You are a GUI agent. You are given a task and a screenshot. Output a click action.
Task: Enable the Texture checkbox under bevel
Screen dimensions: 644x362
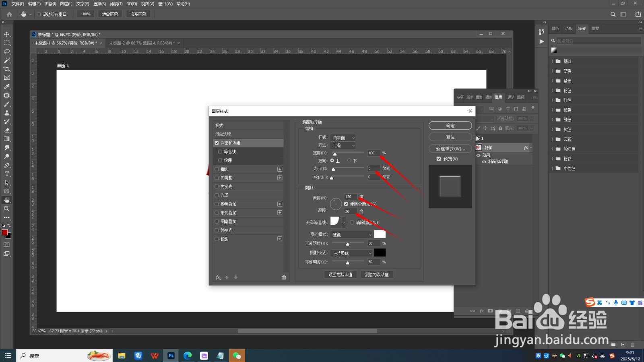pyautogui.click(x=220, y=160)
